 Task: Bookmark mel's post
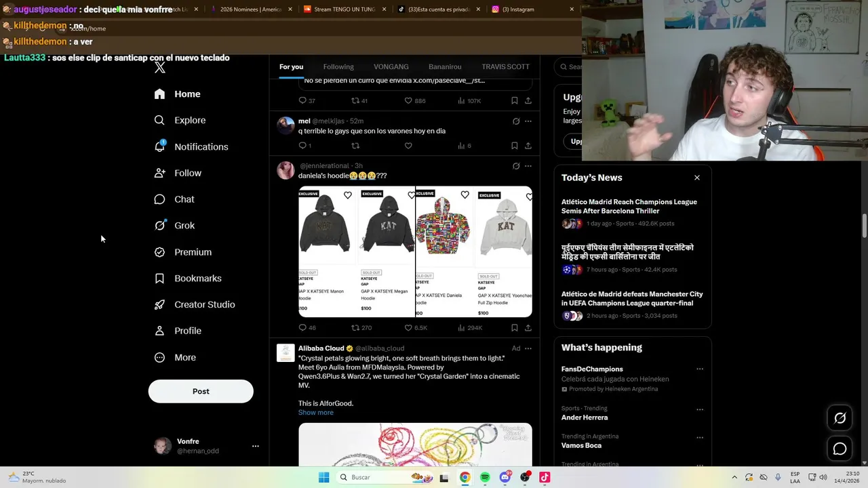(x=515, y=146)
